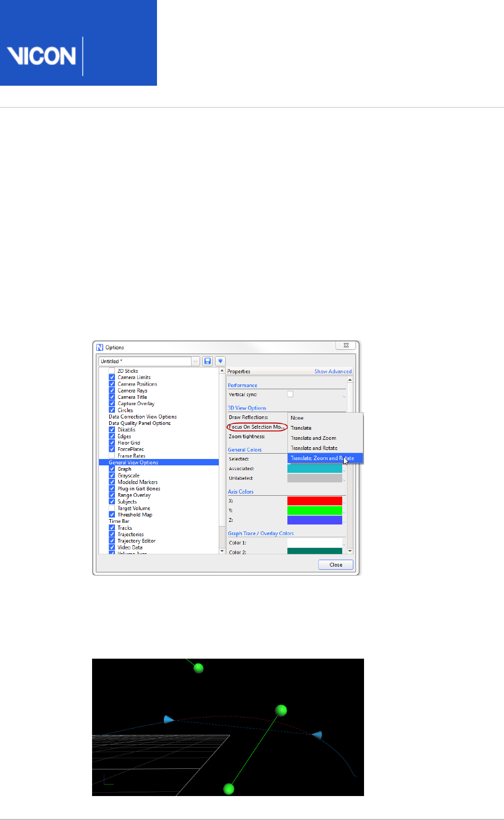This screenshot has width=504, height=820.
Task: Collapse the Axis Colors section header
Action: pyautogui.click(x=241, y=491)
